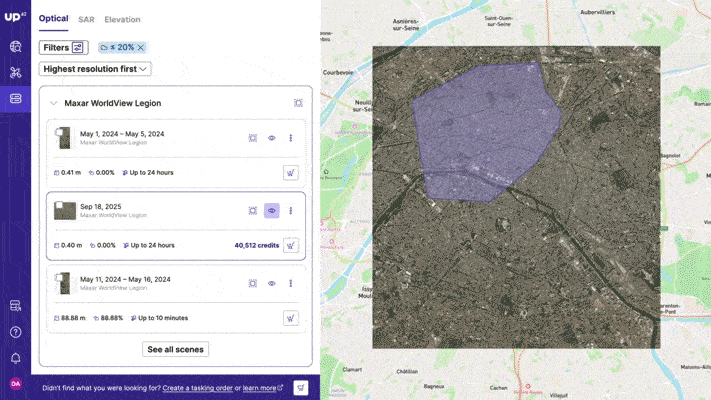This screenshot has width=711, height=400.
Task: Zoom to May 11, 2024 scene footprint
Action: (253, 283)
